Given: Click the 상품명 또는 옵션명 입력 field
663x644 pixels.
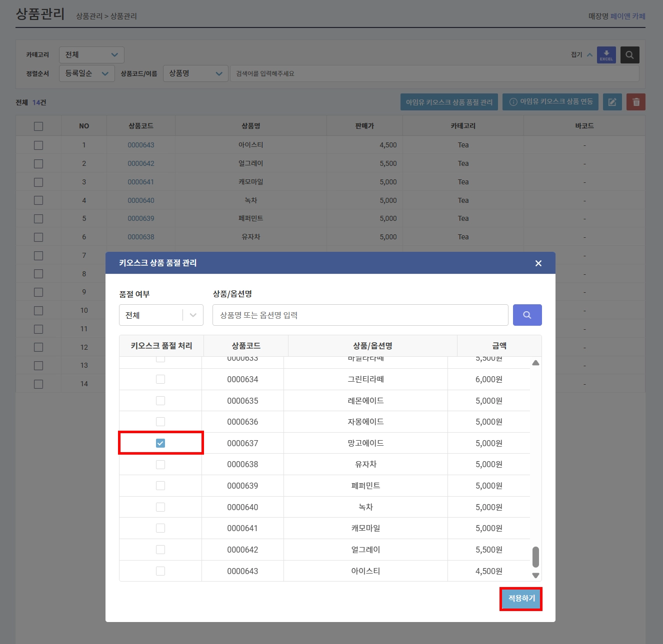Looking at the screenshot, I should point(360,315).
